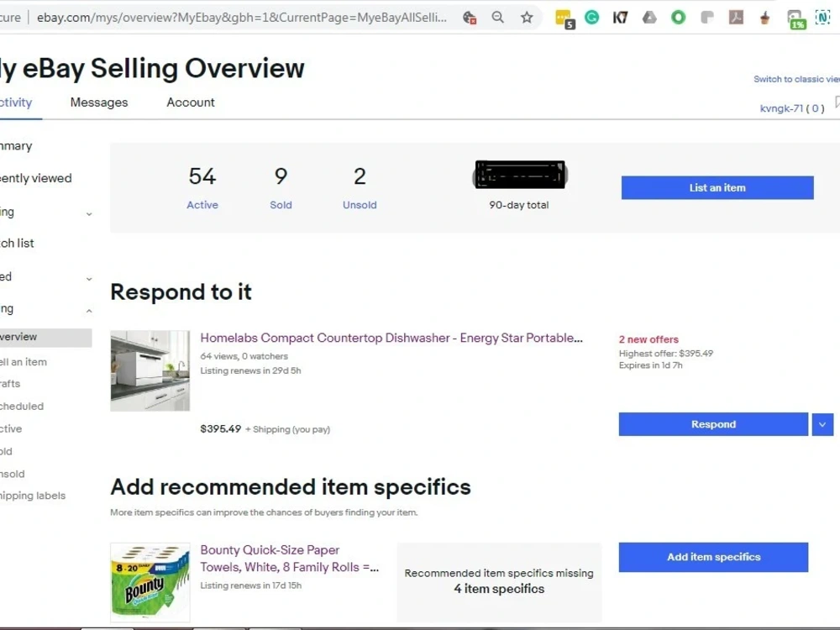Open the Google Drive extension icon
The height and width of the screenshot is (630, 840).
click(649, 18)
